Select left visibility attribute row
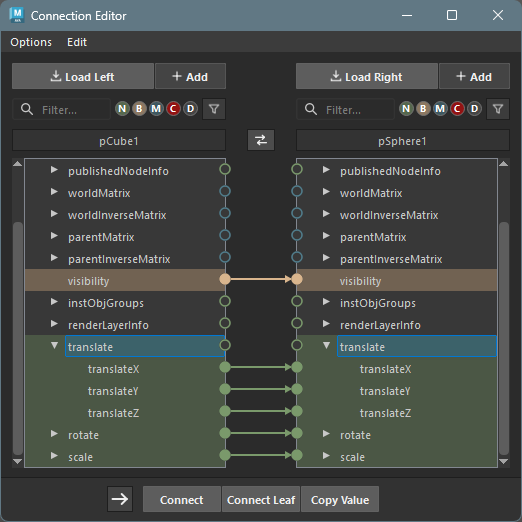 pos(125,280)
